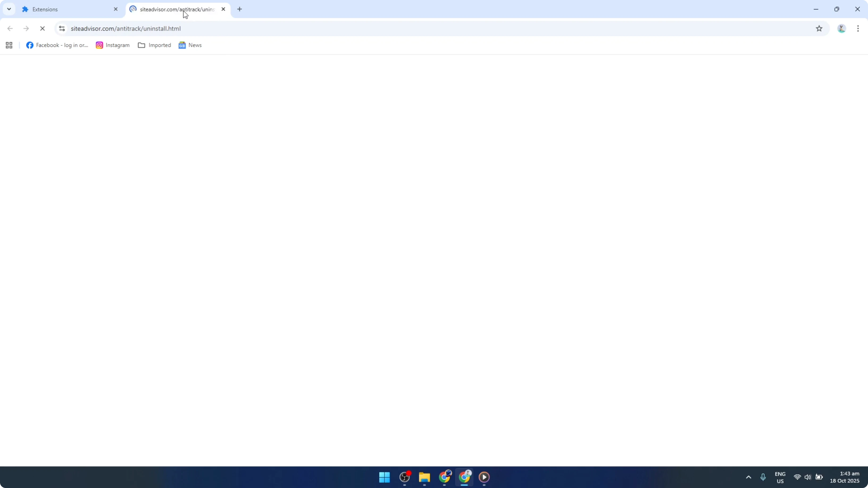This screenshot has height=488, width=868.
Task: Switch to the active Chrome taskbar window
Action: coord(464,477)
